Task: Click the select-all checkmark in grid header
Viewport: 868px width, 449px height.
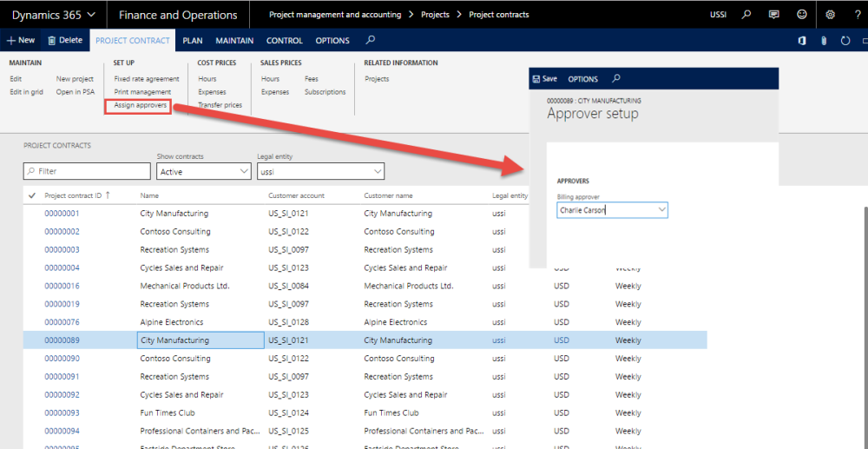Action: [31, 195]
